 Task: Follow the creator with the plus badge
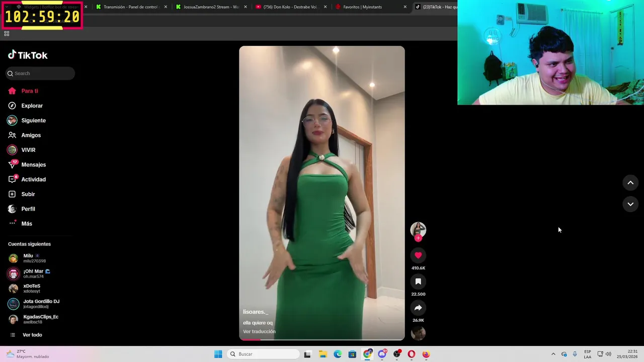418,238
